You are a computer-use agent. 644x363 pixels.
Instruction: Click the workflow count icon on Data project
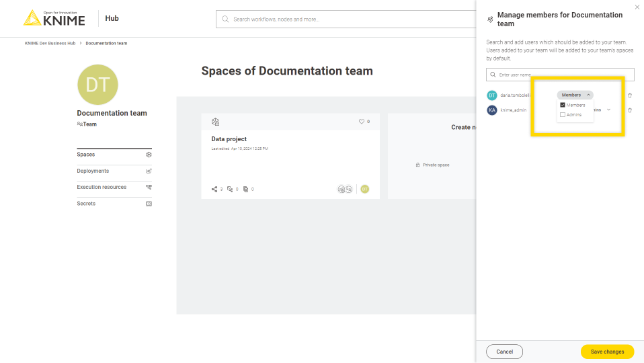[x=214, y=190]
